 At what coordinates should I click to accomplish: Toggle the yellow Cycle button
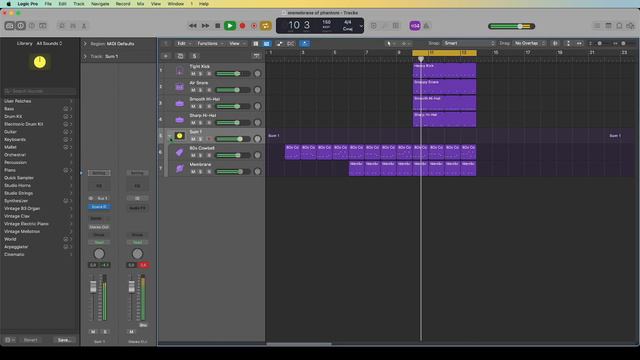click(265, 26)
